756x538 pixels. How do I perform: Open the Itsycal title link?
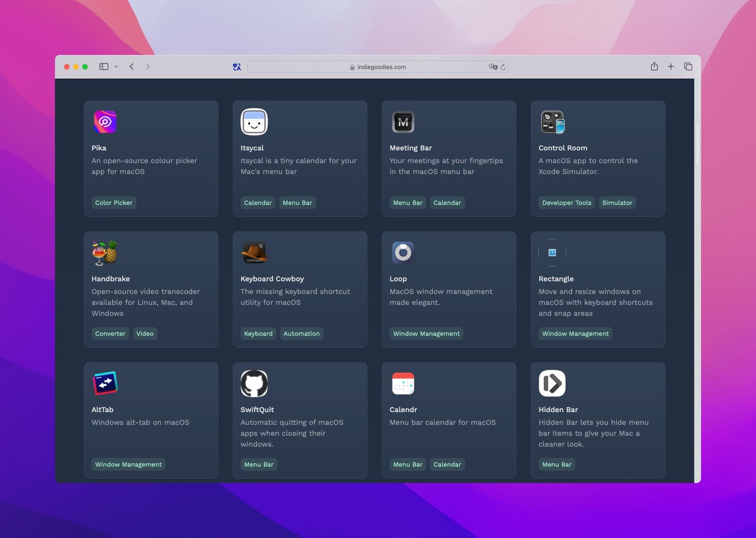click(252, 148)
